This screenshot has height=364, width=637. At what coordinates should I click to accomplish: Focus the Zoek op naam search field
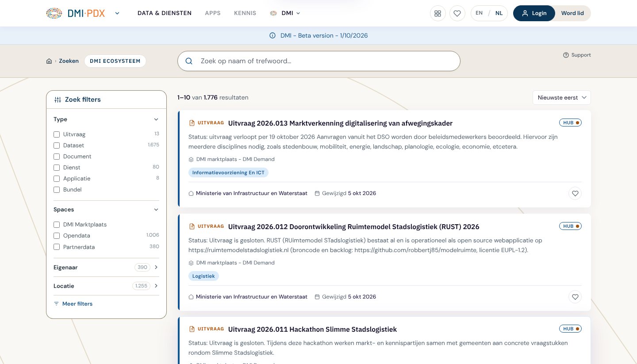click(x=319, y=61)
